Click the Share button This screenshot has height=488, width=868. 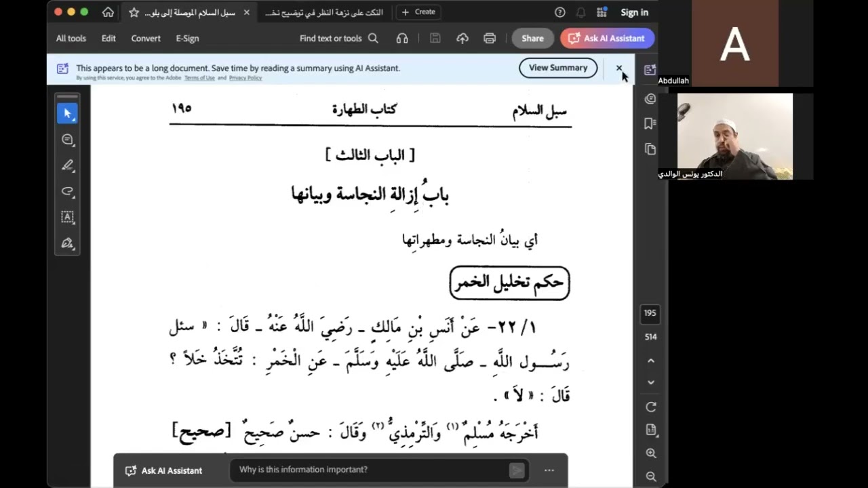point(532,39)
